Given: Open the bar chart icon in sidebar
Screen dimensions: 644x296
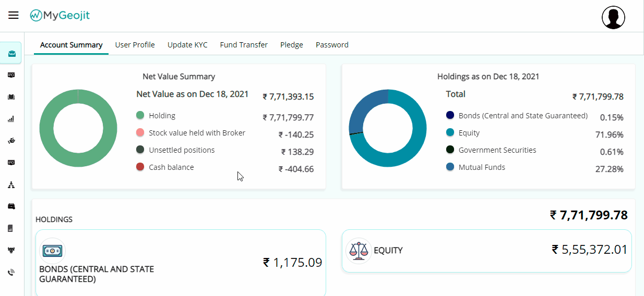Looking at the screenshot, I should coord(11,119).
